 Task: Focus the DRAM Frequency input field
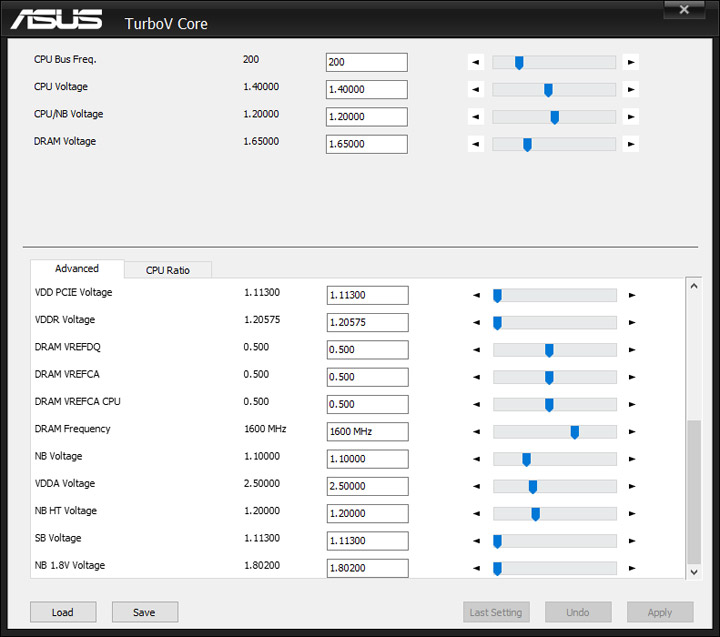pos(367,432)
